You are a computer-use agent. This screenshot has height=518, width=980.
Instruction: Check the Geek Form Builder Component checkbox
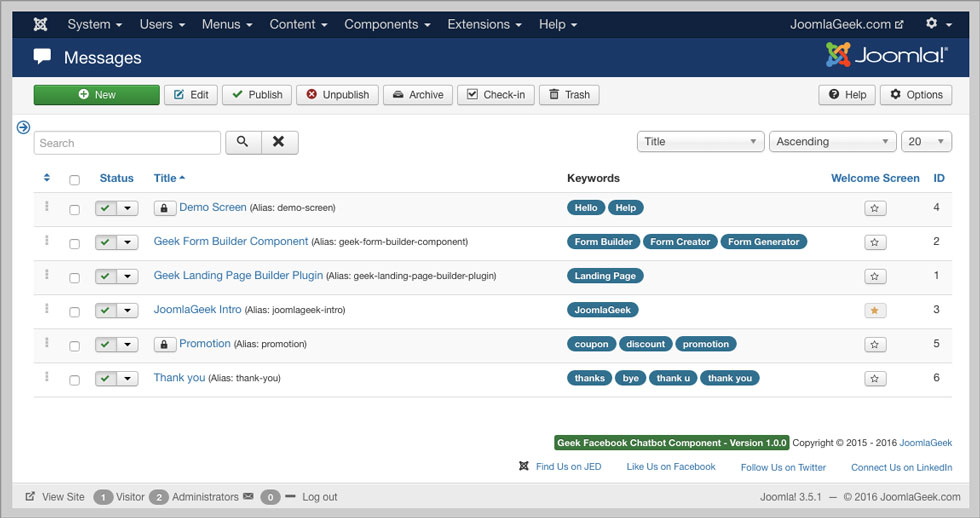74,244
